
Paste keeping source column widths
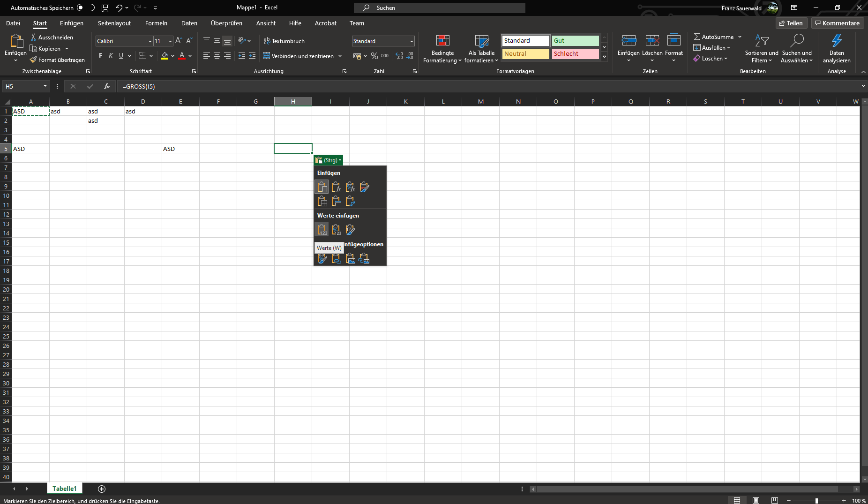click(x=336, y=201)
